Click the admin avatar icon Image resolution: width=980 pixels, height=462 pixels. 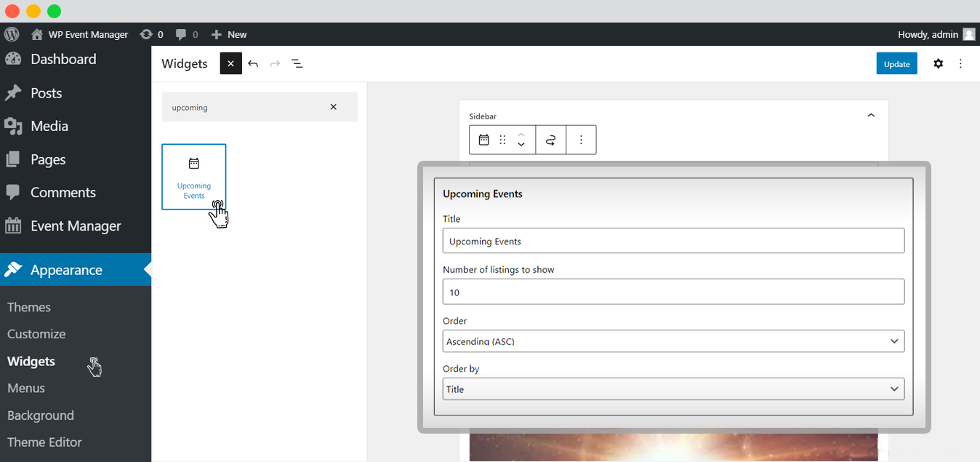click(x=968, y=34)
